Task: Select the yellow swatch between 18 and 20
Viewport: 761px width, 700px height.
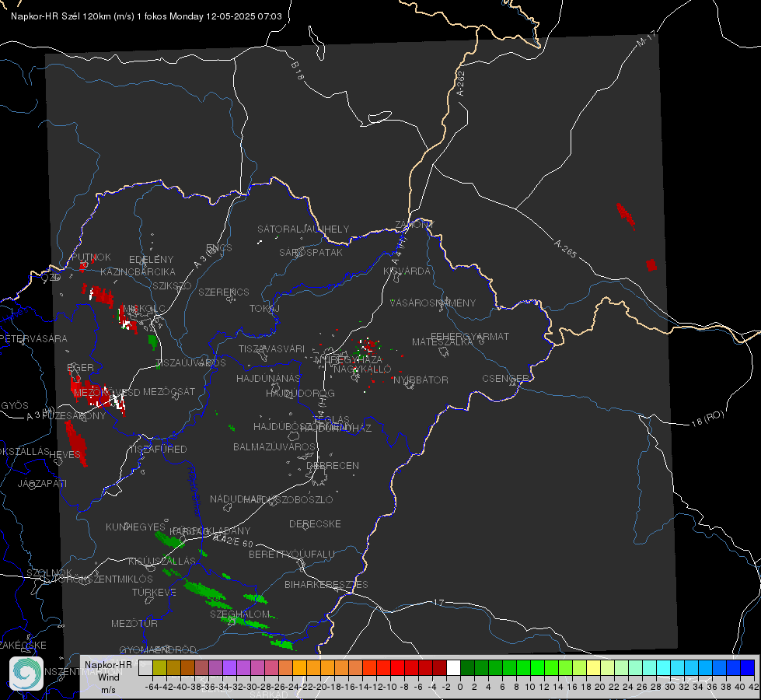Action: tap(593, 667)
